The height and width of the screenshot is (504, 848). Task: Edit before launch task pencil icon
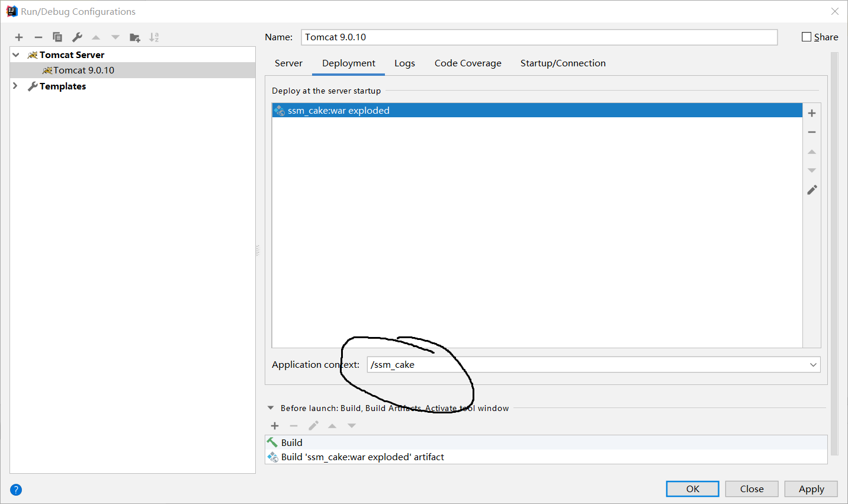click(x=313, y=426)
